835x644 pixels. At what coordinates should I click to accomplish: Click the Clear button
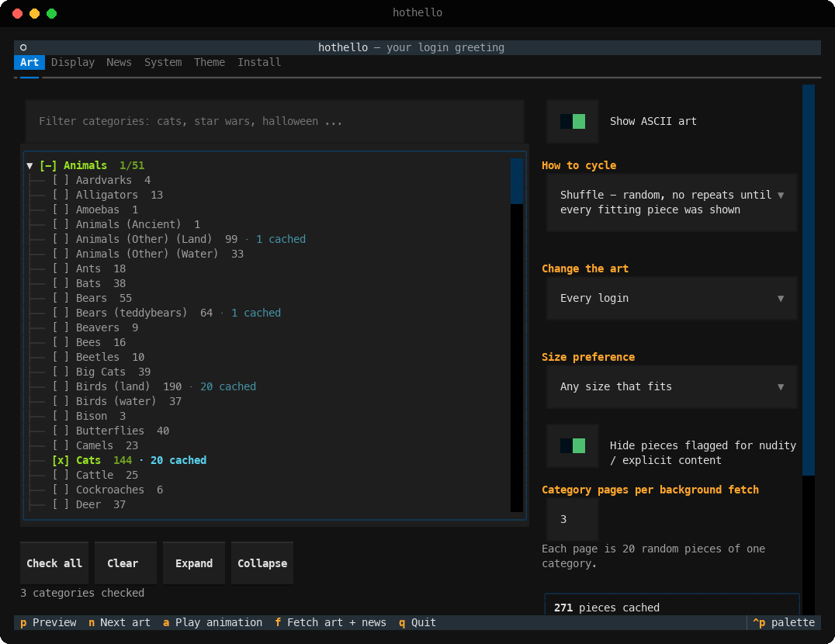click(x=126, y=563)
